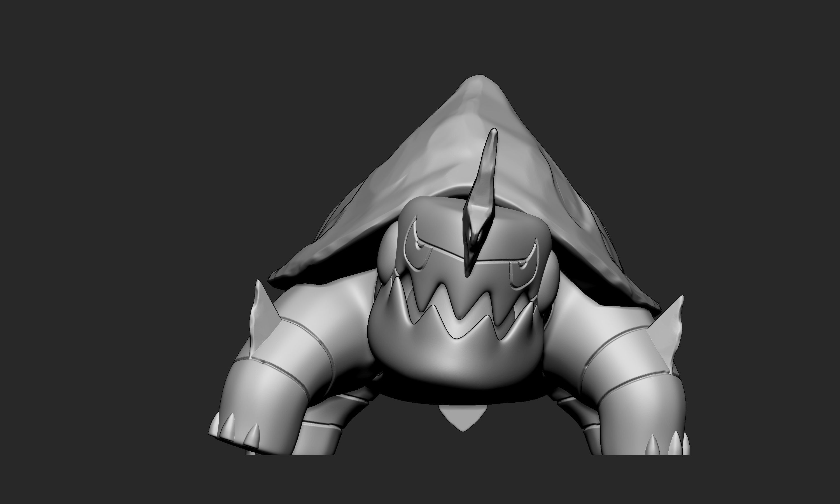Click the peak of the turtle shell
Image resolution: width=840 pixels, height=504 pixels.
pyautogui.click(x=479, y=81)
